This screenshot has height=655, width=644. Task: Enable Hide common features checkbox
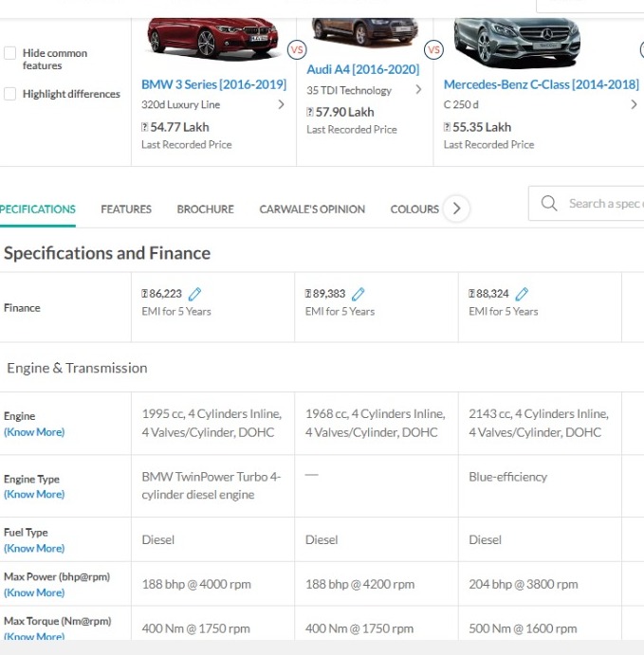click(x=10, y=53)
